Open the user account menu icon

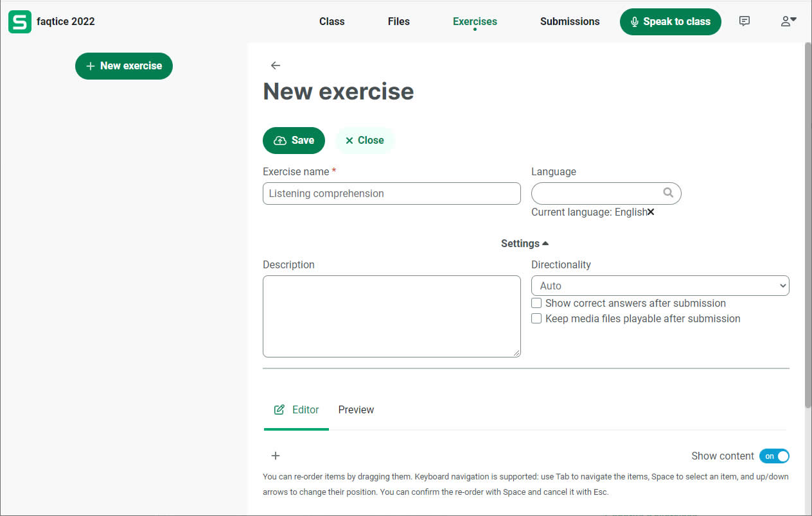(x=788, y=21)
